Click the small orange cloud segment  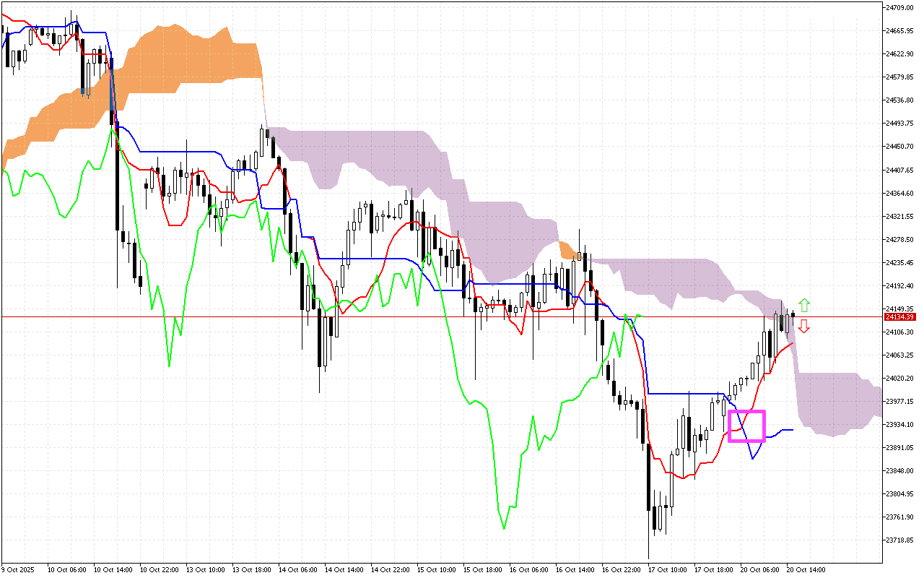coord(567,251)
